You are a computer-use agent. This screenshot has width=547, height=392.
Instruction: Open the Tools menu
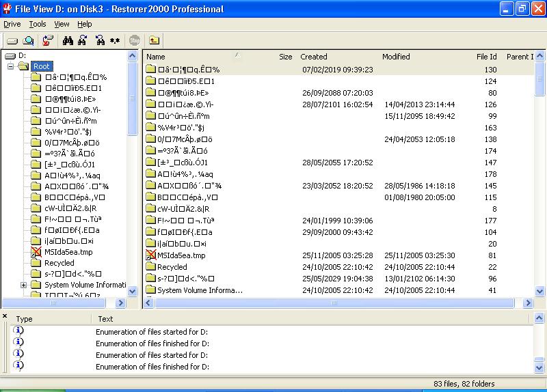[38, 24]
